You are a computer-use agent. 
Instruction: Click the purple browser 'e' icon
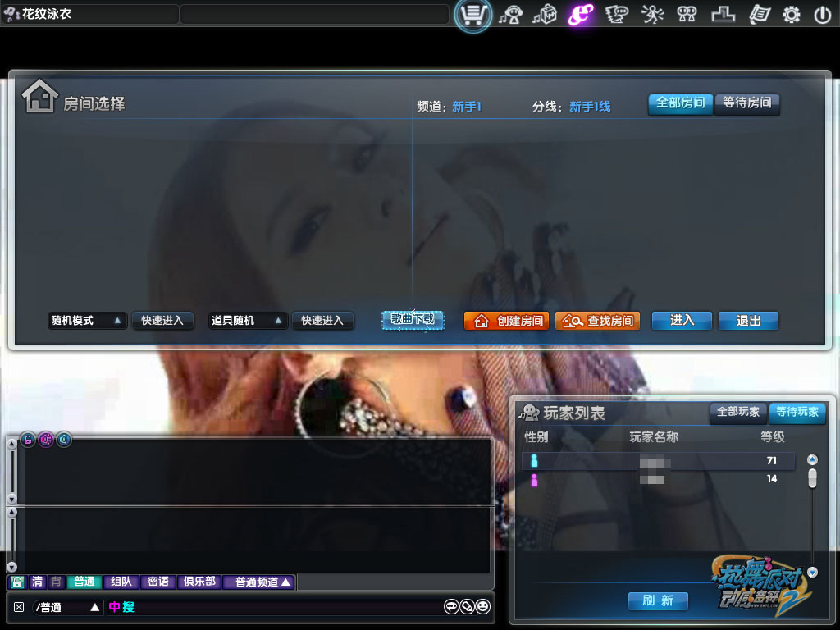(581, 15)
